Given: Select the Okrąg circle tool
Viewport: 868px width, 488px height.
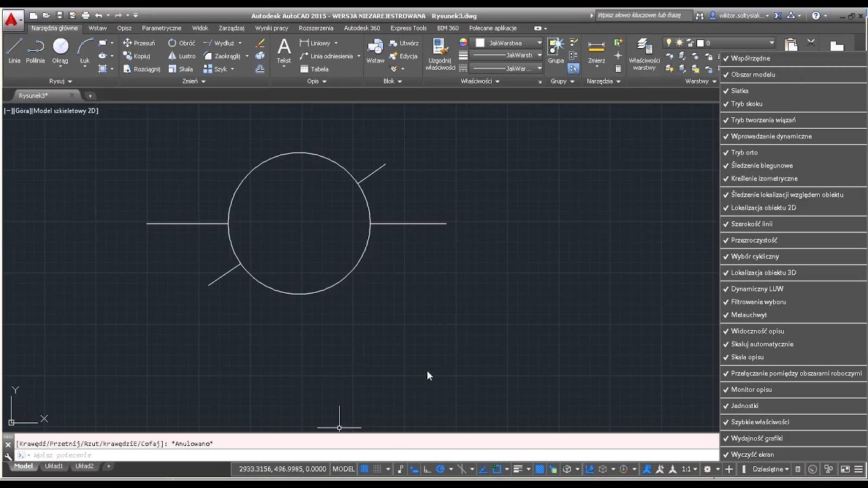Looking at the screenshot, I should (60, 51).
